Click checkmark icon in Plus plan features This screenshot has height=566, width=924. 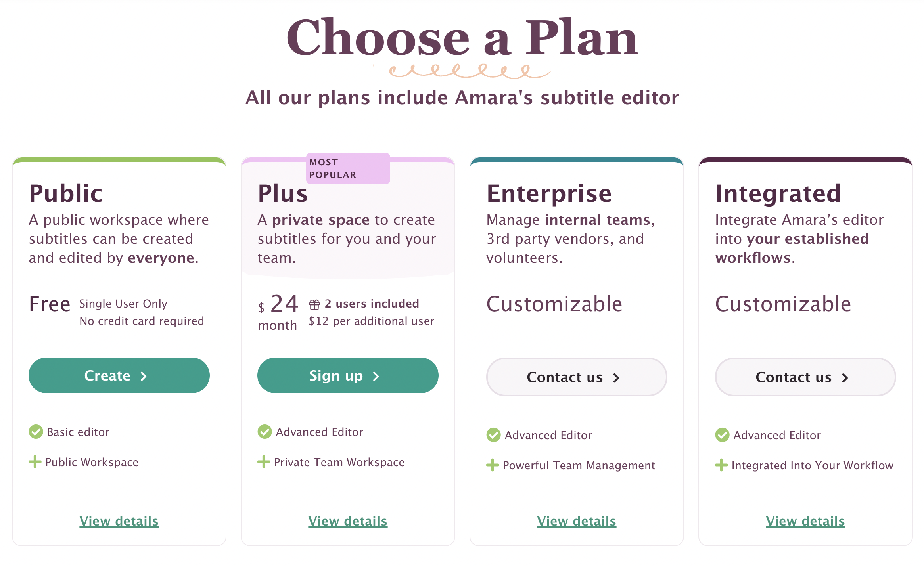[x=265, y=432]
